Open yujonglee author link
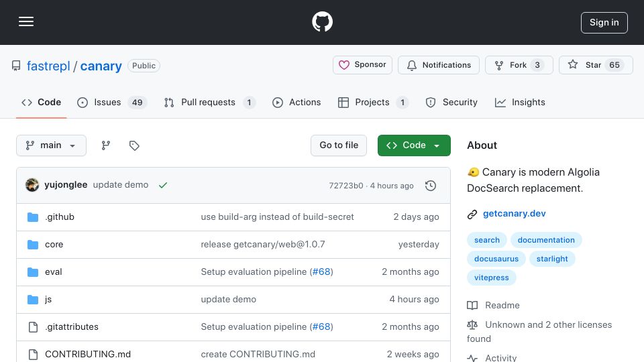644x362 pixels. pyautogui.click(x=66, y=185)
